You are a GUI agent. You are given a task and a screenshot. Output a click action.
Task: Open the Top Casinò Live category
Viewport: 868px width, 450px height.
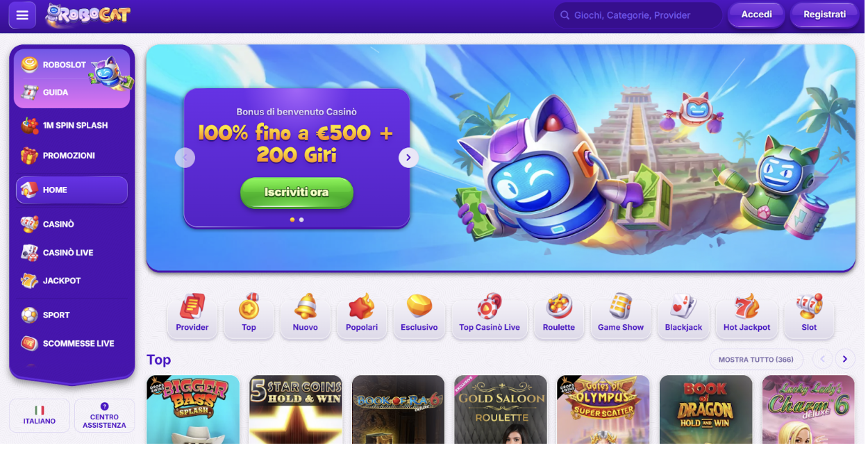(x=490, y=314)
